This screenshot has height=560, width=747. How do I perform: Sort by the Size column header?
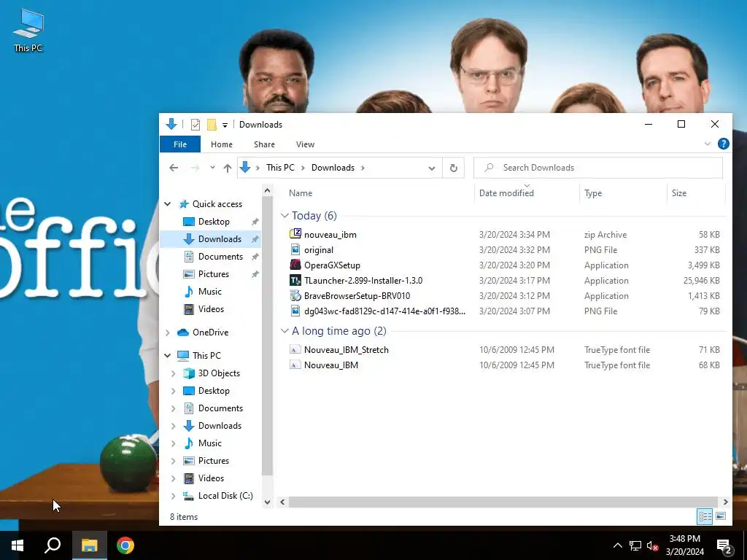(679, 193)
